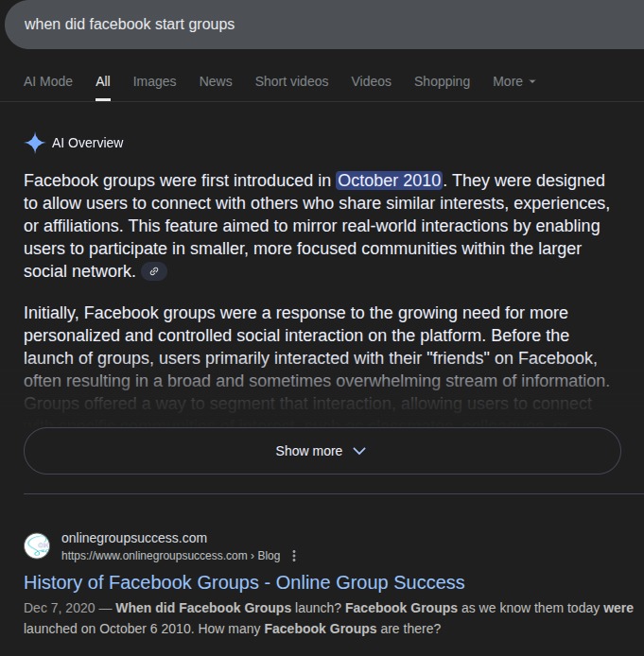Click the highlighted 'October 2010' text
Image resolution: width=644 pixels, height=656 pixels.
[390, 181]
